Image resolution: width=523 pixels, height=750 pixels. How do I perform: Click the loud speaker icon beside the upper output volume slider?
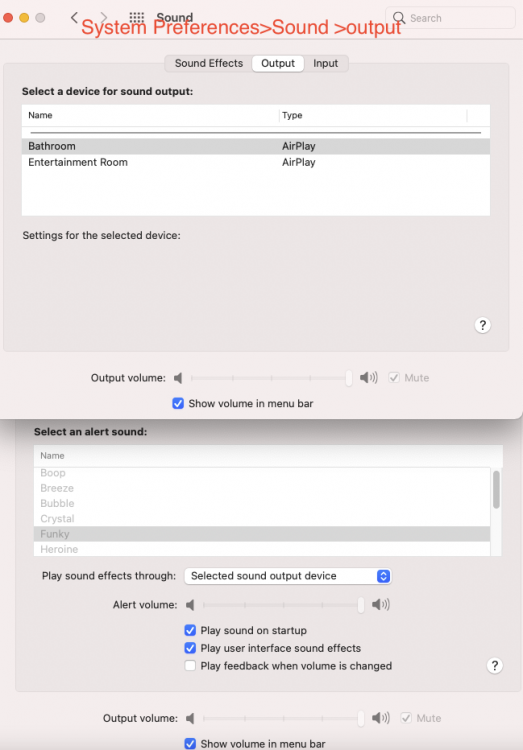point(368,378)
